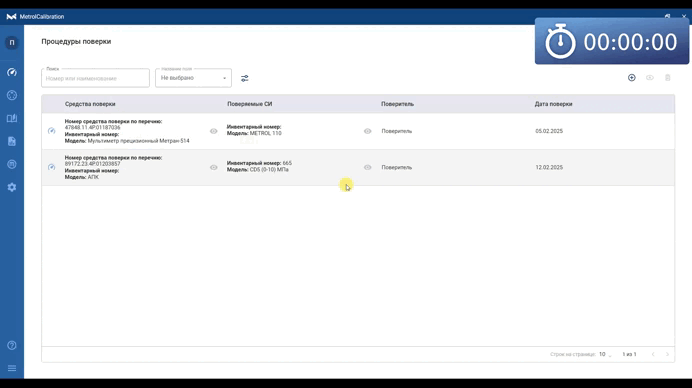Go to the next page arrow
The image size is (692, 388).
tap(667, 354)
